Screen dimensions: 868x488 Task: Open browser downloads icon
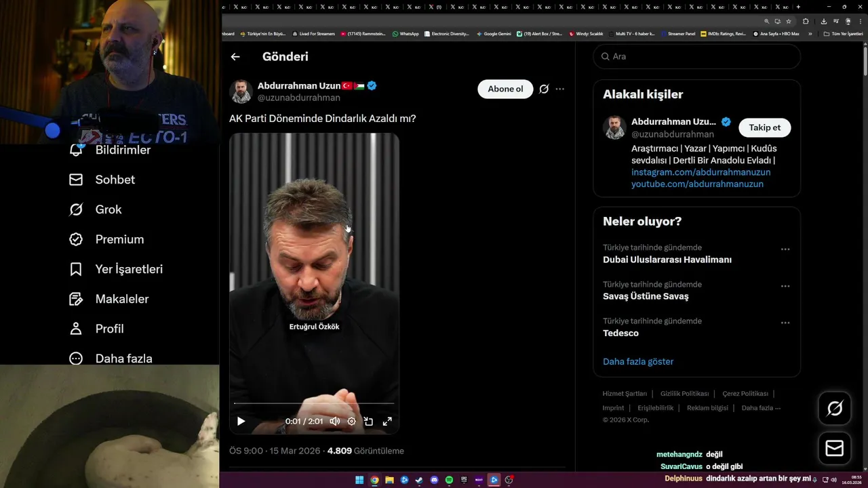coord(824,21)
